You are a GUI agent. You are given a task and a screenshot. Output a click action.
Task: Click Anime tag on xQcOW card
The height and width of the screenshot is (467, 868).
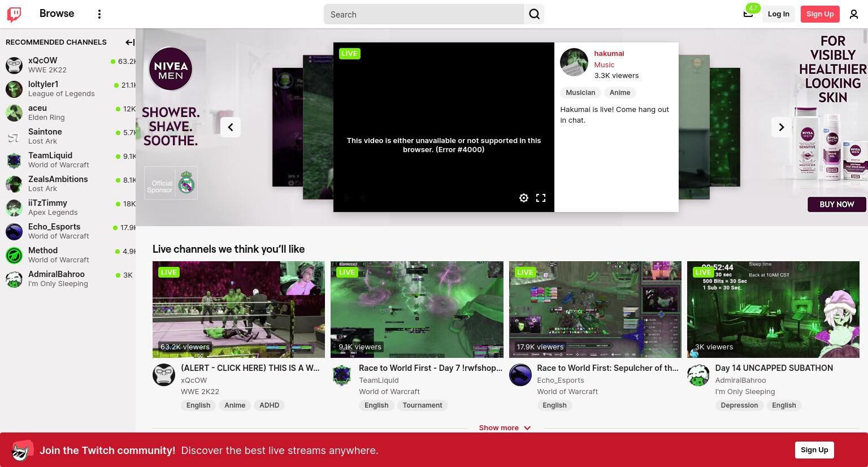[235, 405]
